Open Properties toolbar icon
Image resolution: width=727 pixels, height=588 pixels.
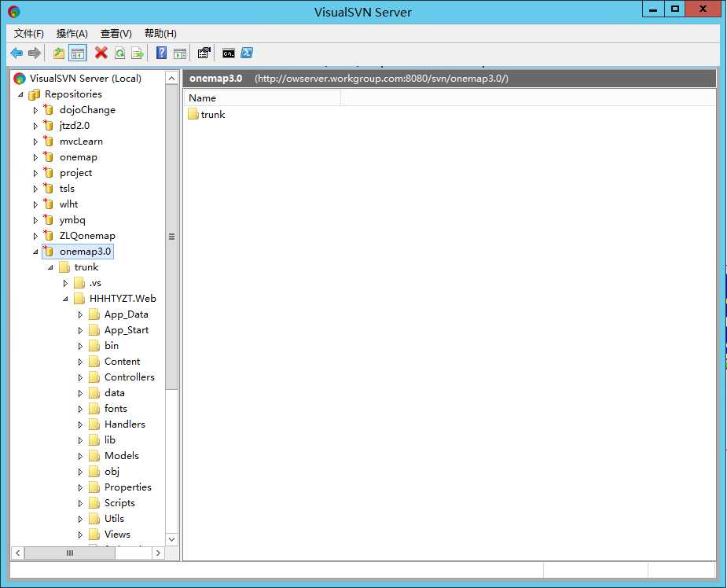pos(204,53)
